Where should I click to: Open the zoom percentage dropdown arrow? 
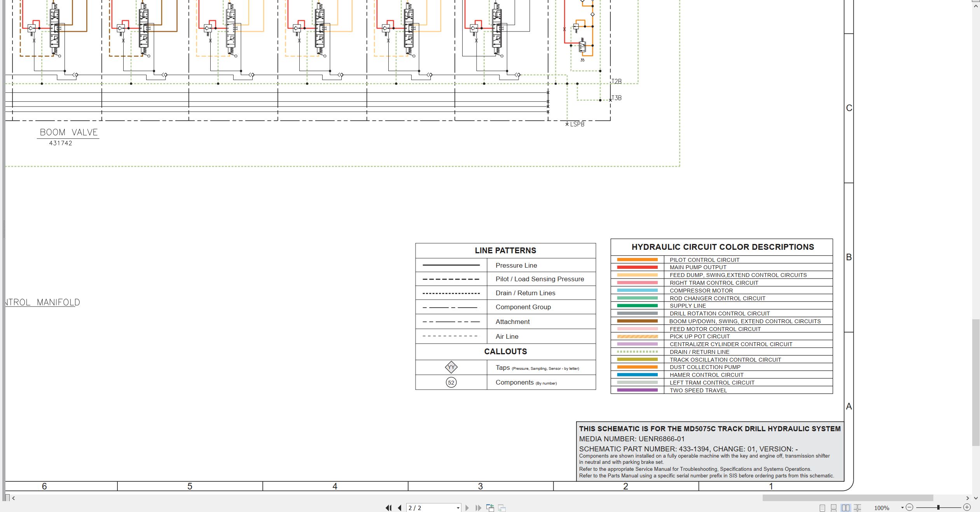(902, 508)
